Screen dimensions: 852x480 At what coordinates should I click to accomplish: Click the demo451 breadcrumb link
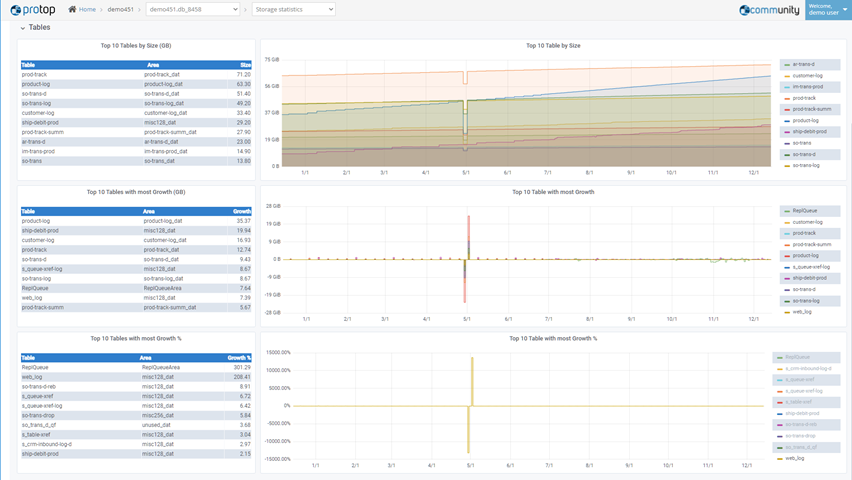120,9
